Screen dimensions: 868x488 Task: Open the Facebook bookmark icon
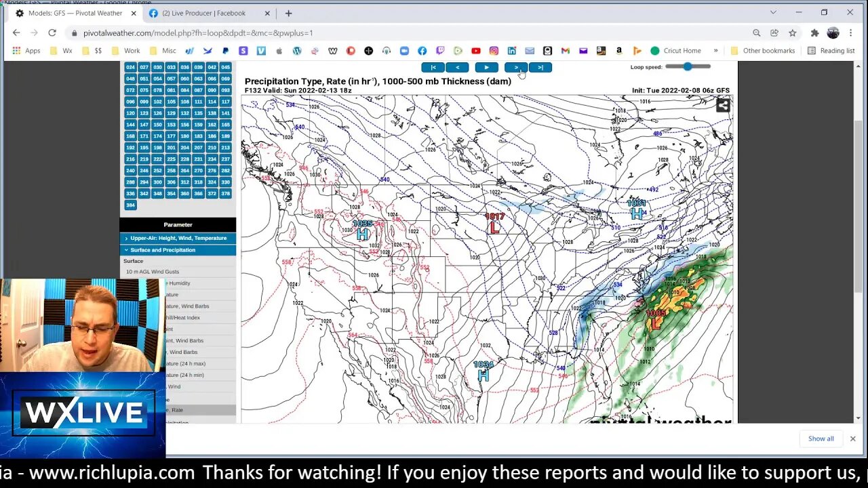click(x=422, y=51)
